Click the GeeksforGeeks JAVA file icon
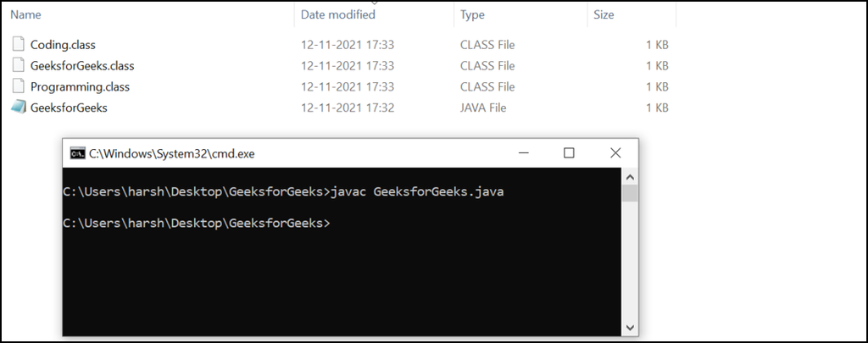 pyautogui.click(x=19, y=108)
